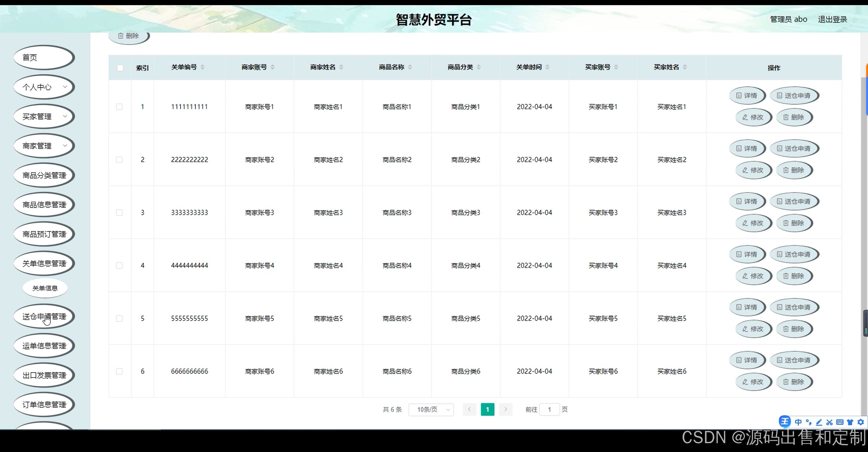The width and height of the screenshot is (868, 452).
Task: Click the scissors icon in input method toolbar
Action: pyautogui.click(x=829, y=422)
